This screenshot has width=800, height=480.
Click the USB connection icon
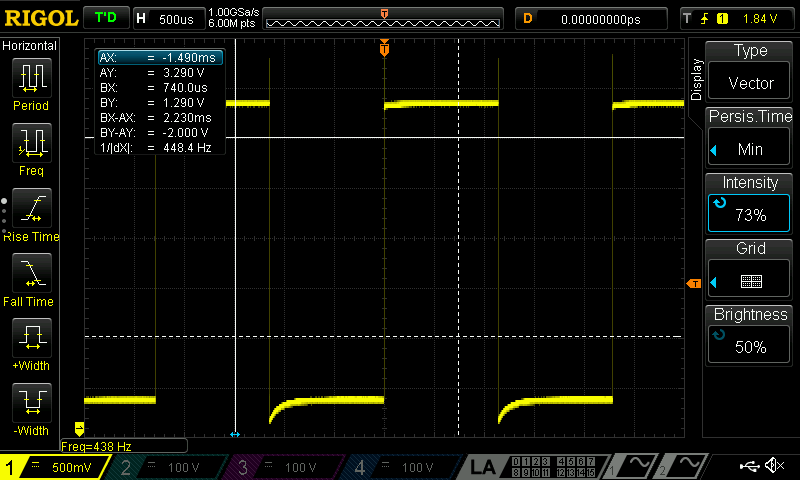[x=749, y=466]
